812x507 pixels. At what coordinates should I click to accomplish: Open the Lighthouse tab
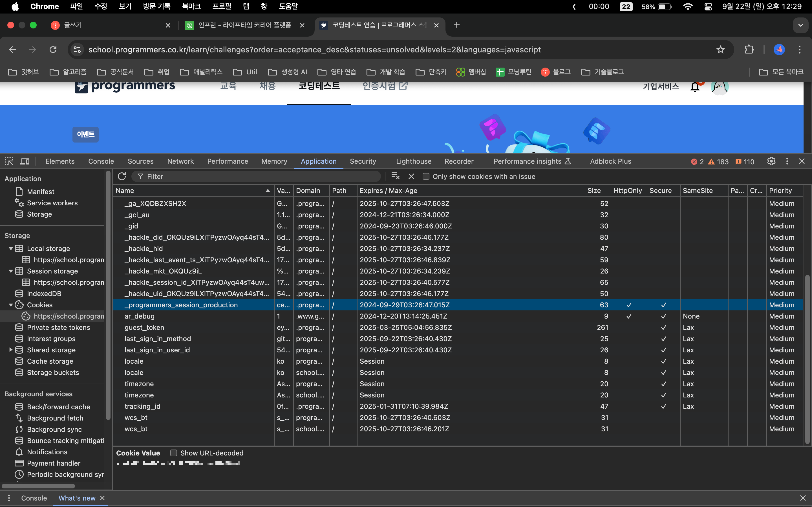point(413,161)
